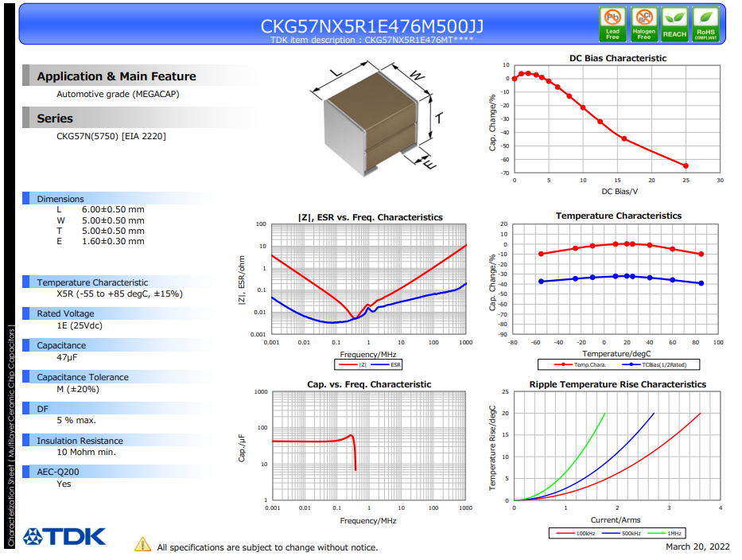742x560 pixels.
Task: Click the last DC bias data point at 25V
Action: click(x=686, y=165)
